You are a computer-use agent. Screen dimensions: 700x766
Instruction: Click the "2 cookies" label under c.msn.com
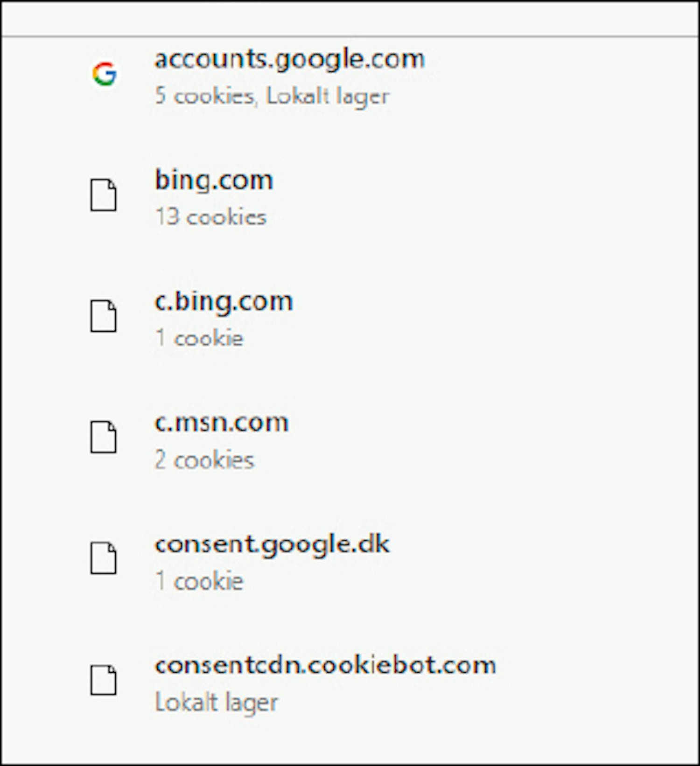tap(204, 460)
